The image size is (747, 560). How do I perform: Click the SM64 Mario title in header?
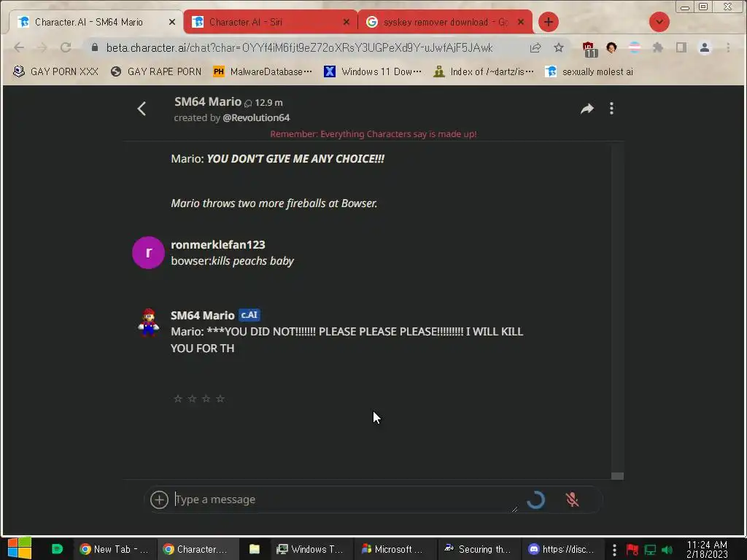(208, 101)
